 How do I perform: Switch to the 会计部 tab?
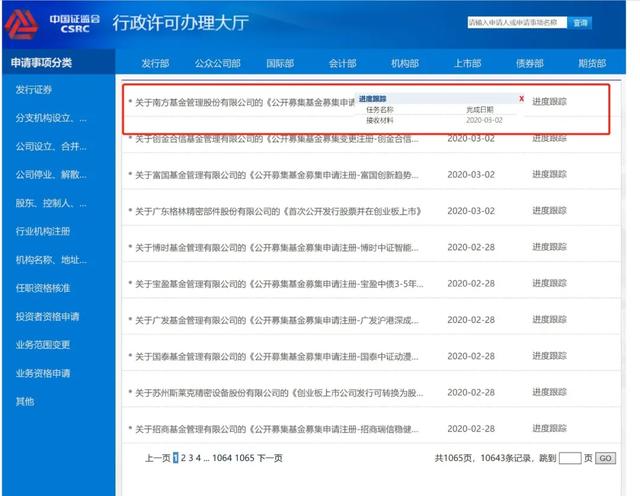pos(342,63)
